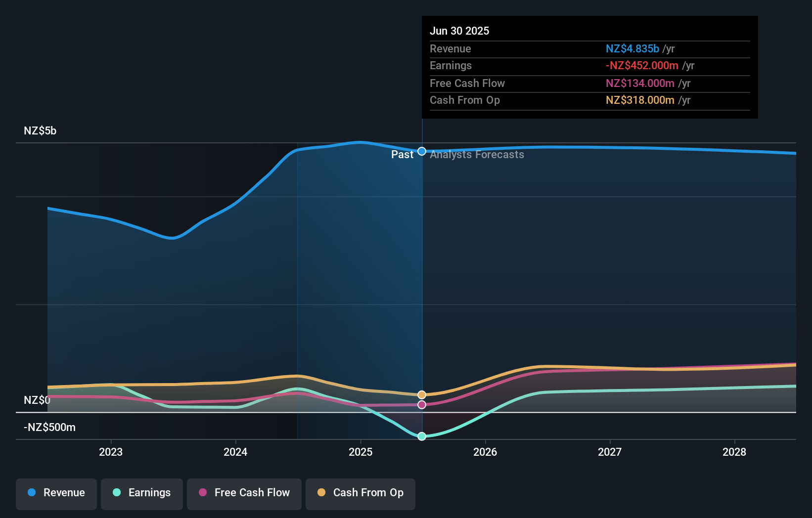Image resolution: width=812 pixels, height=518 pixels.
Task: Toggle the Revenue series visibility
Action: [56, 493]
